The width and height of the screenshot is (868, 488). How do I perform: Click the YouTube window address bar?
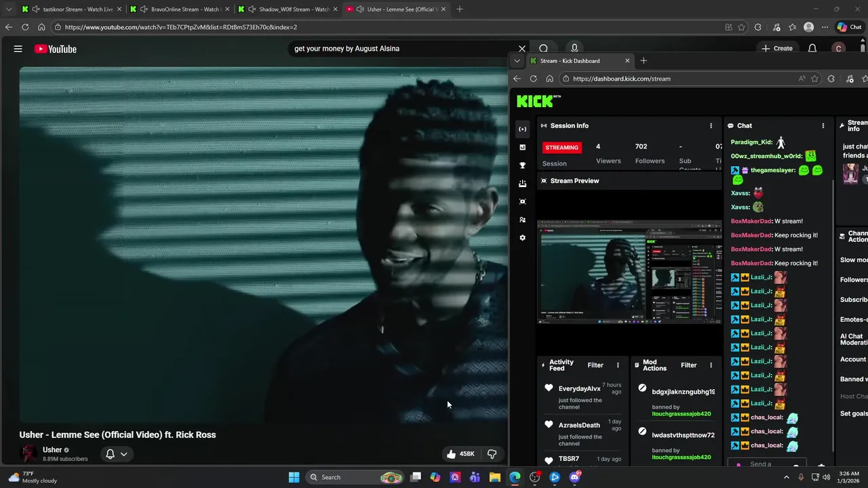[387, 27]
